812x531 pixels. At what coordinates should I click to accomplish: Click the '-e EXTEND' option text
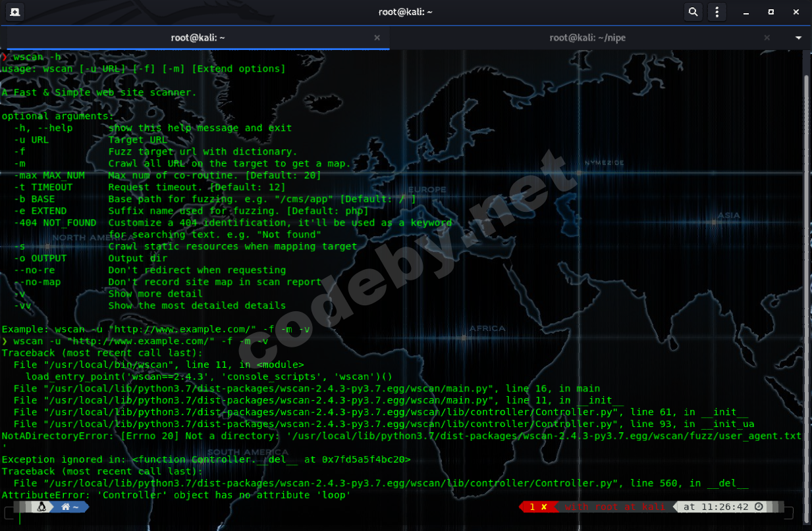click(x=40, y=211)
